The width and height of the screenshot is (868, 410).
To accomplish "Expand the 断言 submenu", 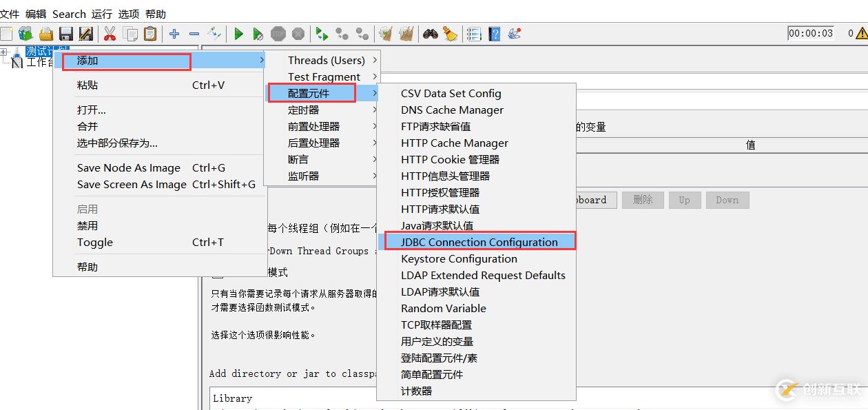I will [x=322, y=160].
